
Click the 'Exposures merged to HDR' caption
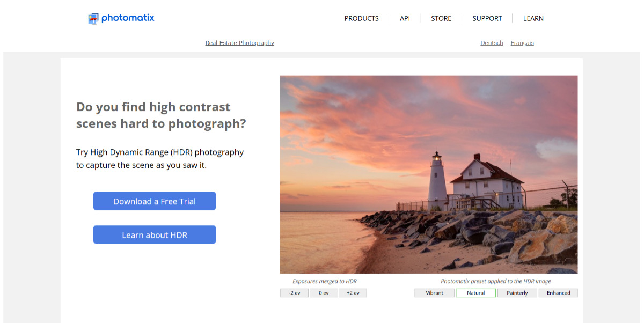pos(325,281)
